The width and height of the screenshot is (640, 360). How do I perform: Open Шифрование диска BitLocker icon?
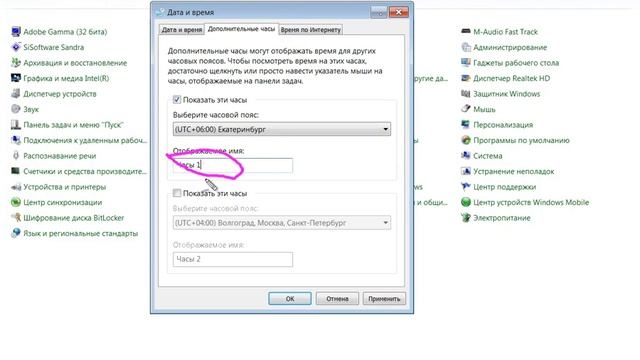click(x=16, y=218)
